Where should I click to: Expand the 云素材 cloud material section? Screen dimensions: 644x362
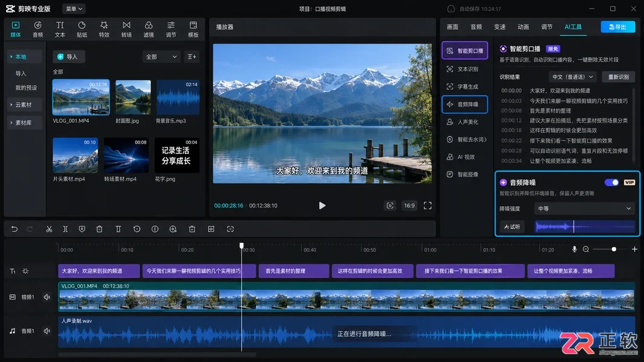(25, 105)
